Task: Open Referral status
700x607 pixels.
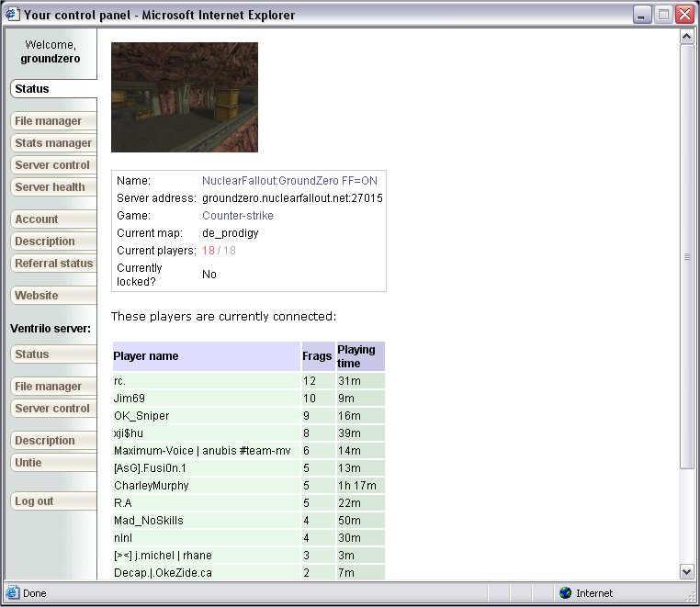Action: pyautogui.click(x=53, y=263)
